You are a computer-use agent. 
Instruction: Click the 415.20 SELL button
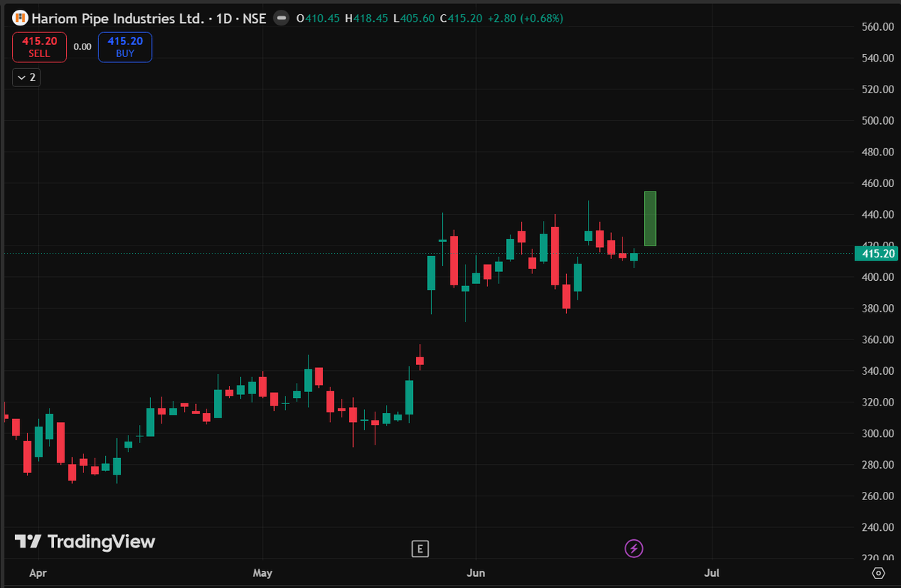click(39, 47)
